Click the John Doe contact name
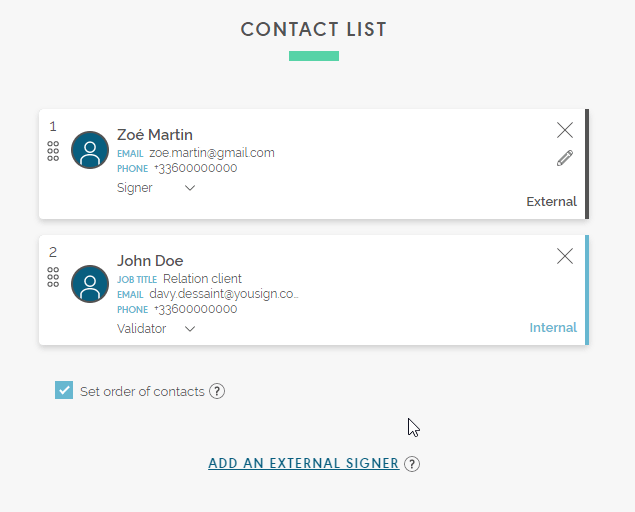This screenshot has height=512, width=635. (150, 260)
